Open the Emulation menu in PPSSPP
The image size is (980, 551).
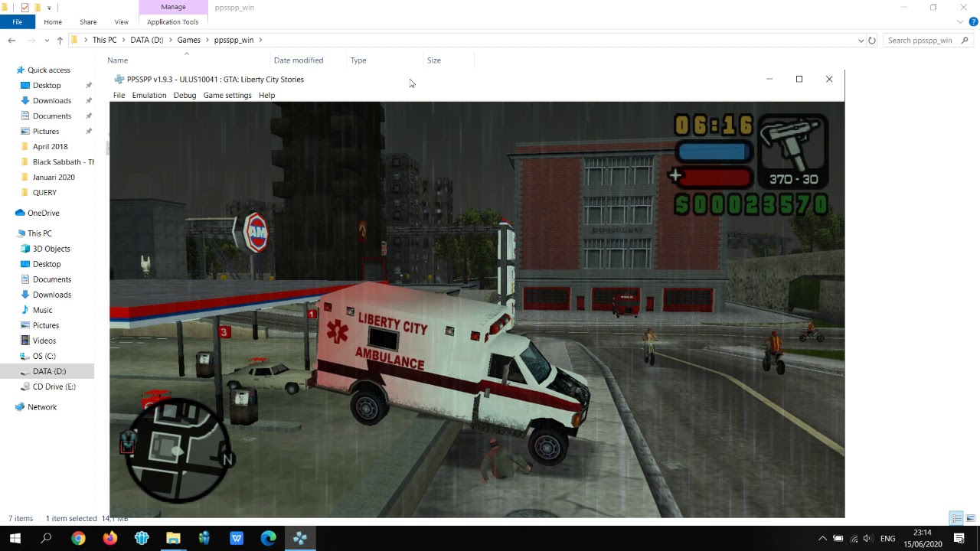pyautogui.click(x=149, y=95)
